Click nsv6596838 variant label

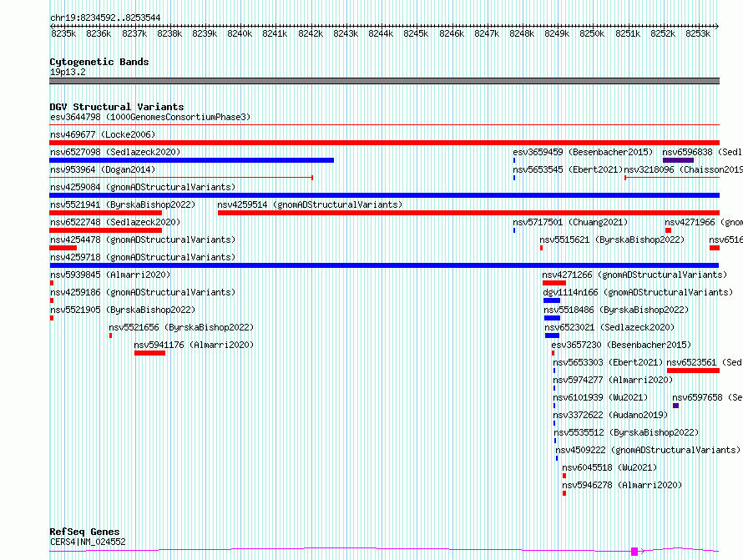click(x=702, y=152)
